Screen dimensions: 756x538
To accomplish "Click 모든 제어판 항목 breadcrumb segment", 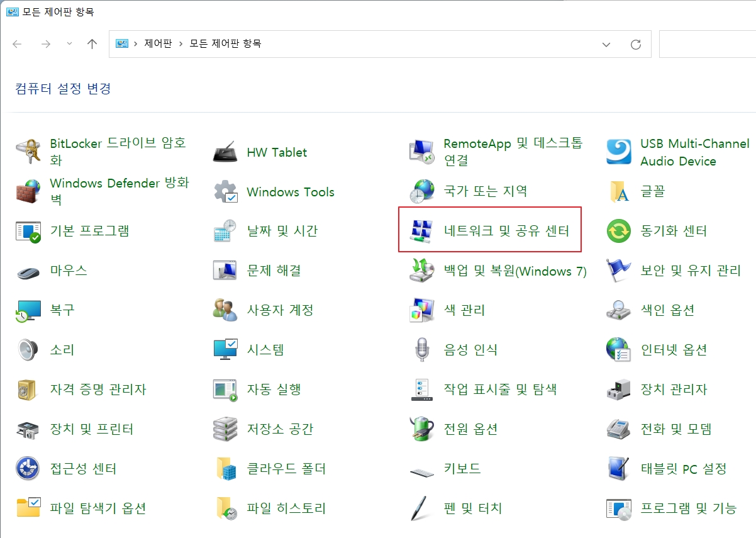I will tap(225, 44).
